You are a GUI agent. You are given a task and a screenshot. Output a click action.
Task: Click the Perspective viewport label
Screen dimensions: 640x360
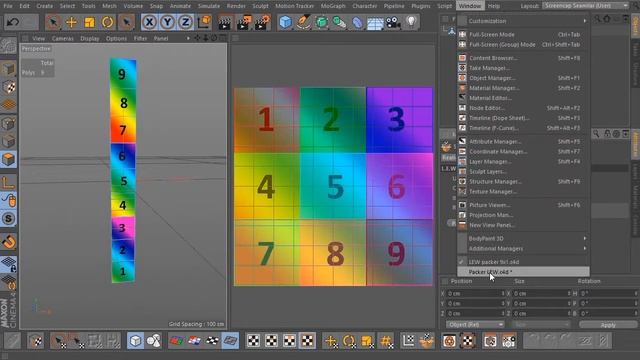[36, 49]
